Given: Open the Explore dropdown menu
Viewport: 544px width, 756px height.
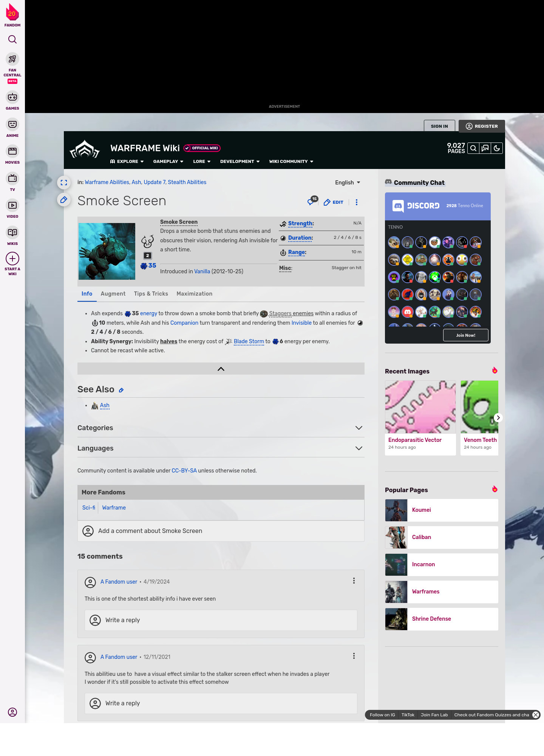Looking at the screenshot, I should click(x=127, y=161).
